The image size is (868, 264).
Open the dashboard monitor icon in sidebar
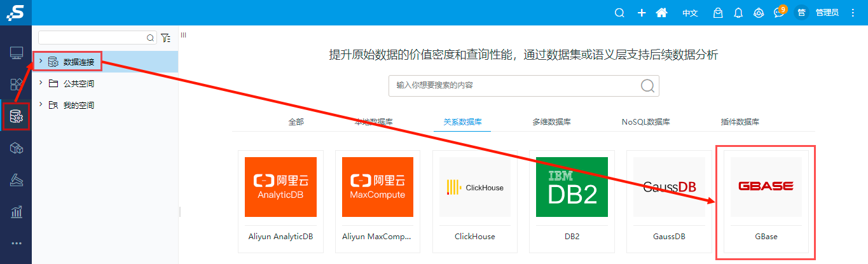click(x=17, y=53)
